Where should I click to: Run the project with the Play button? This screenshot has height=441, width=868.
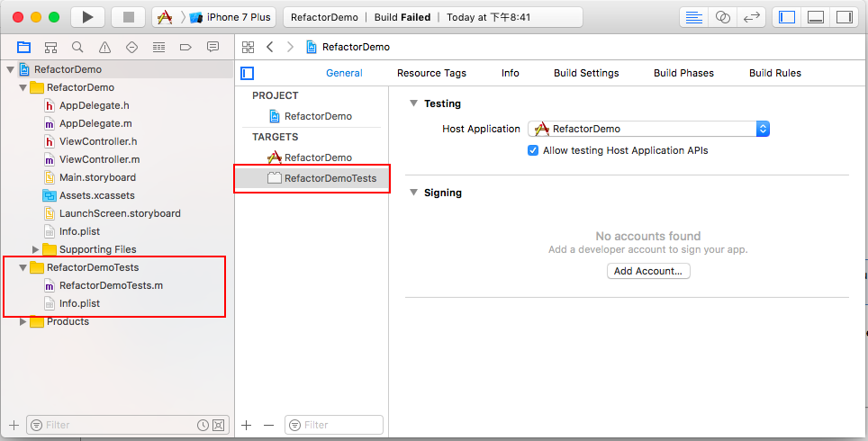(x=88, y=17)
